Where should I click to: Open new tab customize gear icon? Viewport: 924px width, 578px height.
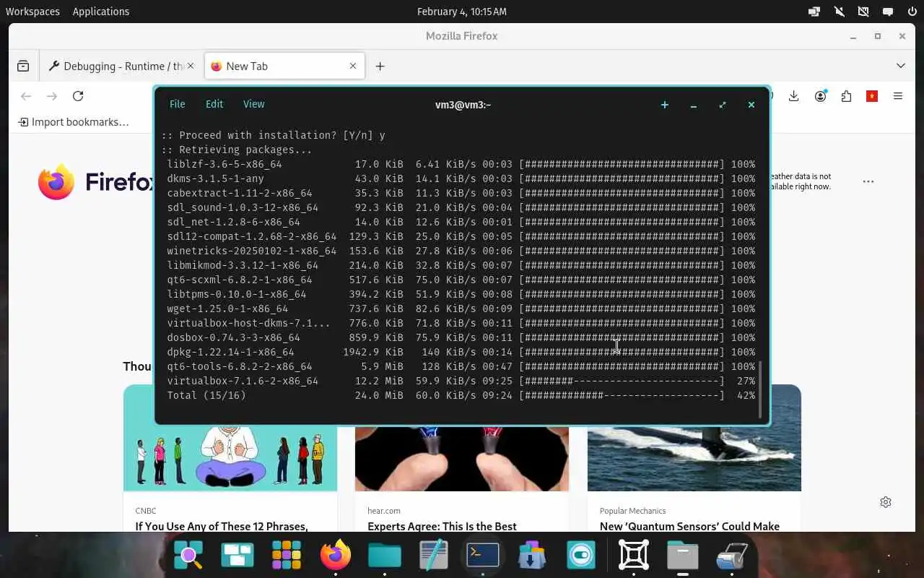[886, 502]
